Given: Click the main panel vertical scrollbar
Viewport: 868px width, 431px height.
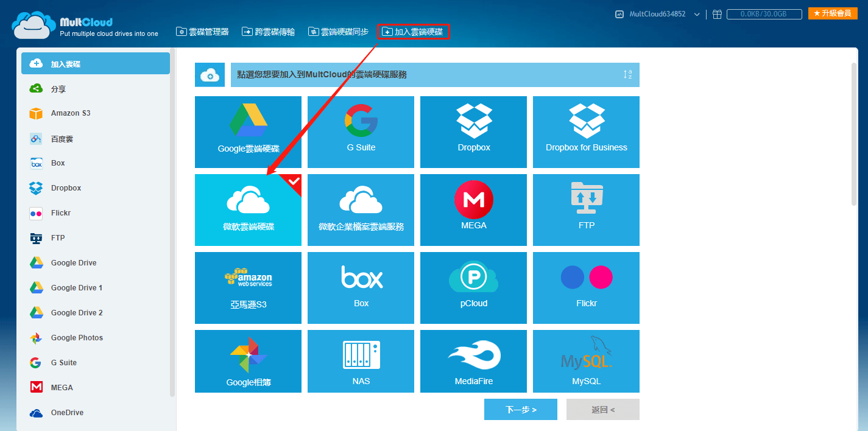Looking at the screenshot, I should click(x=854, y=134).
